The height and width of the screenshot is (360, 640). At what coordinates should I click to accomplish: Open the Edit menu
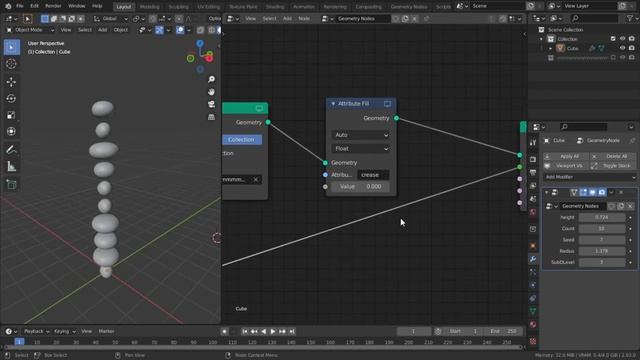point(34,6)
